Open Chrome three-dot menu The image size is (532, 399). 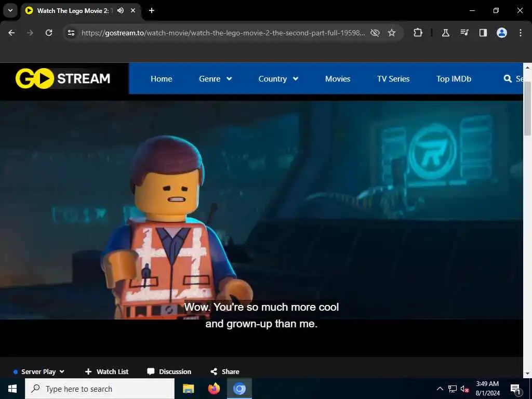pyautogui.click(x=521, y=33)
